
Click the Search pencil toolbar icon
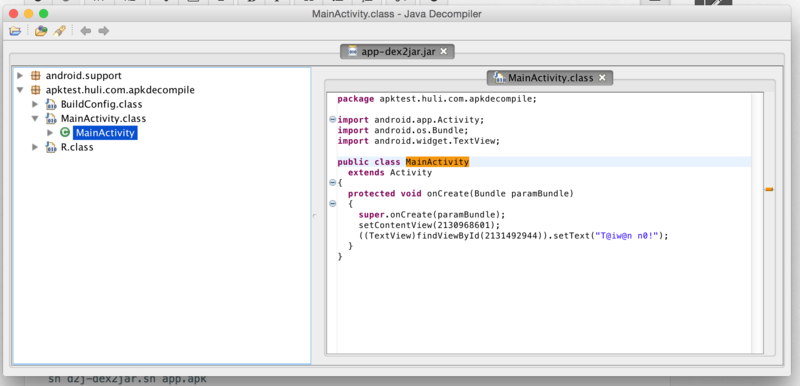point(59,31)
